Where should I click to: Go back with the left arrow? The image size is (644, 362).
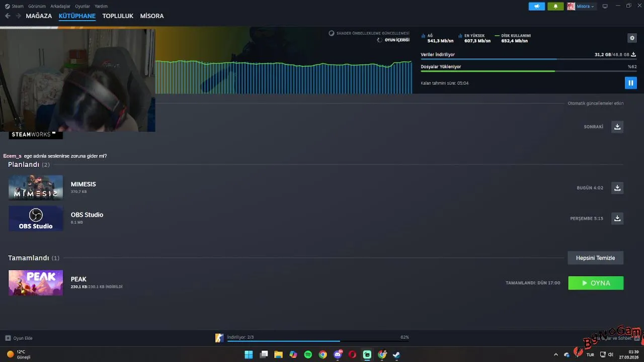point(8,16)
